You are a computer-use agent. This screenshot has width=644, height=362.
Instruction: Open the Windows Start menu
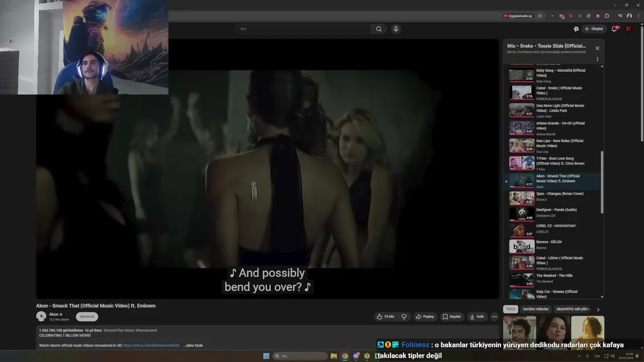click(266, 356)
